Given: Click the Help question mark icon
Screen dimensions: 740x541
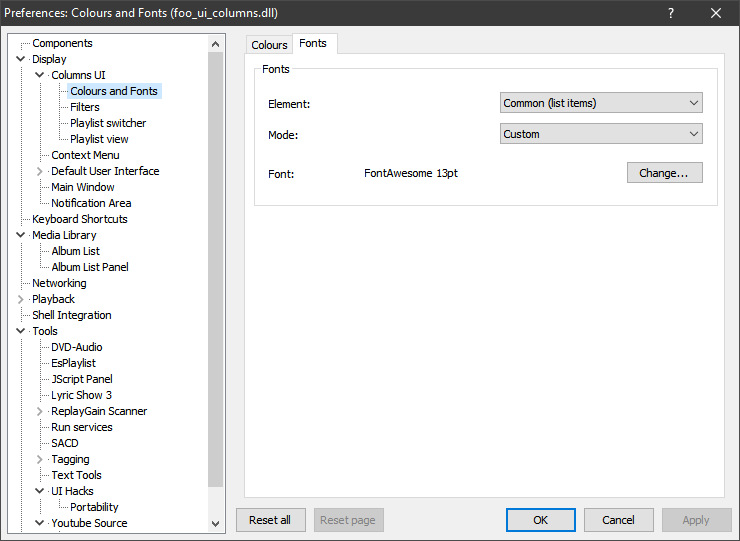Looking at the screenshot, I should 670,13.
